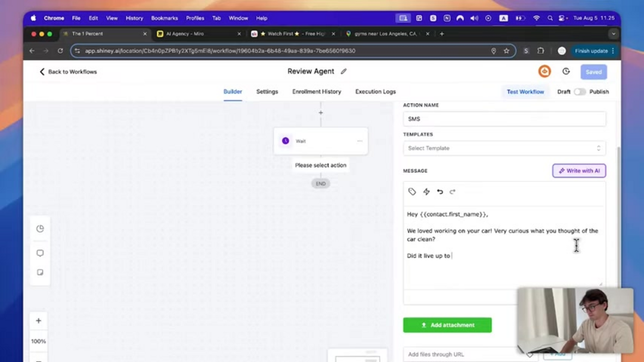This screenshot has width=644, height=362.
Task: Click the Action Name field containing SMS
Action: [504, 119]
